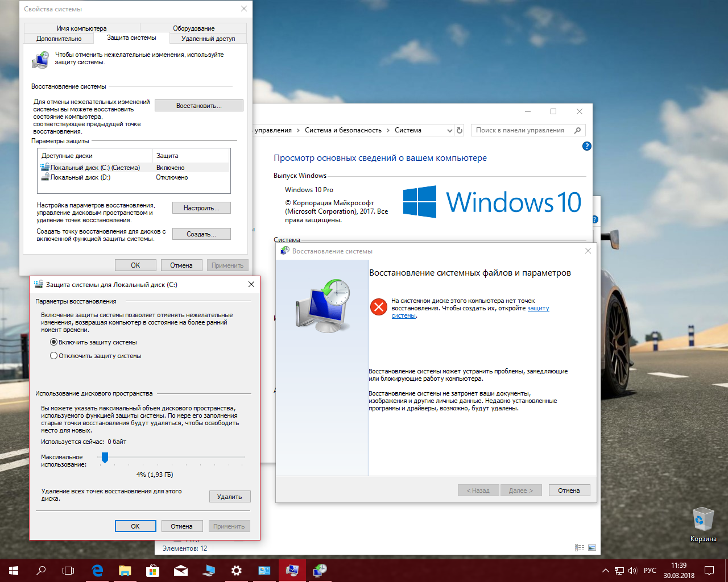The height and width of the screenshot is (582, 728).
Task: Expand breadcrumb arrow after 'Система и безопасность'
Action: 388,130
